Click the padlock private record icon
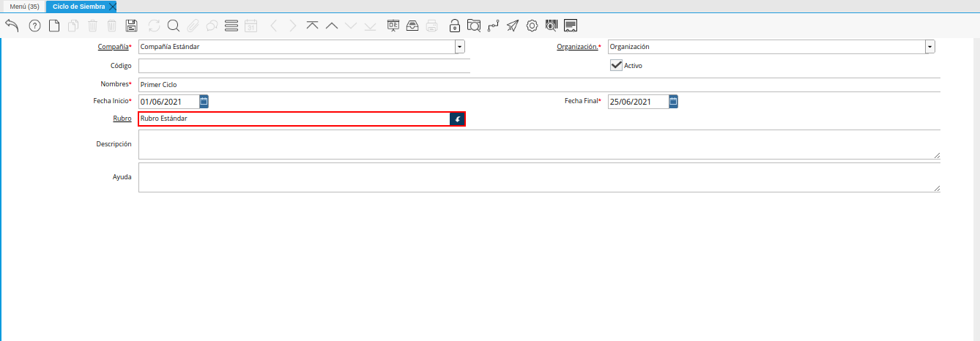 pyautogui.click(x=455, y=26)
